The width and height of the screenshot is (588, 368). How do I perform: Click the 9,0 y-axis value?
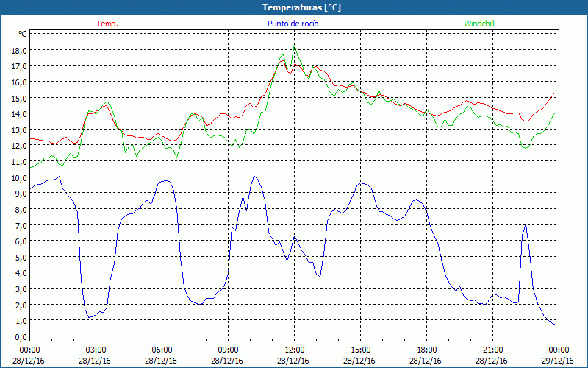(22, 194)
